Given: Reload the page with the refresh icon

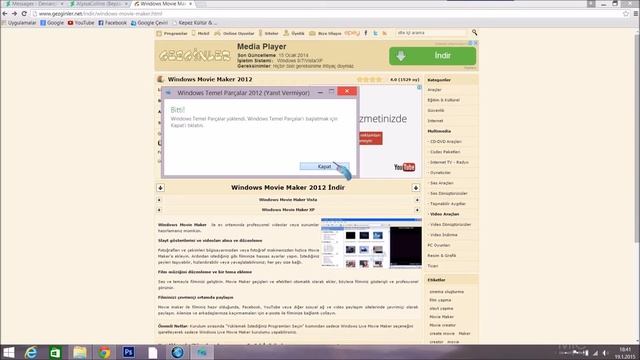Looking at the screenshot, I should (x=24, y=13).
